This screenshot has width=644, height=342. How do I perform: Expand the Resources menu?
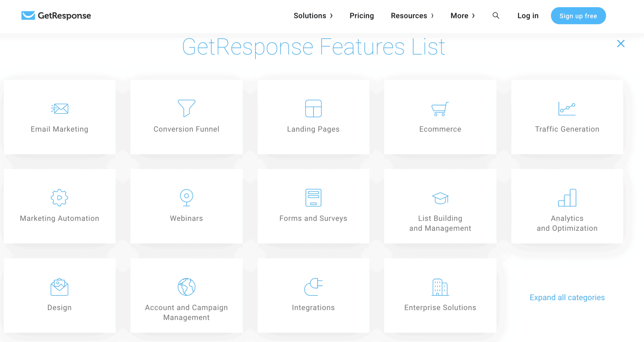coord(412,16)
